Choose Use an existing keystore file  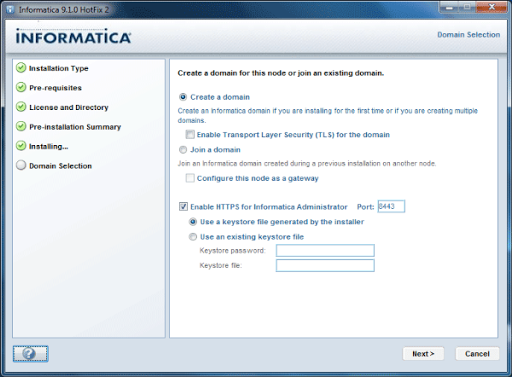tap(193, 237)
